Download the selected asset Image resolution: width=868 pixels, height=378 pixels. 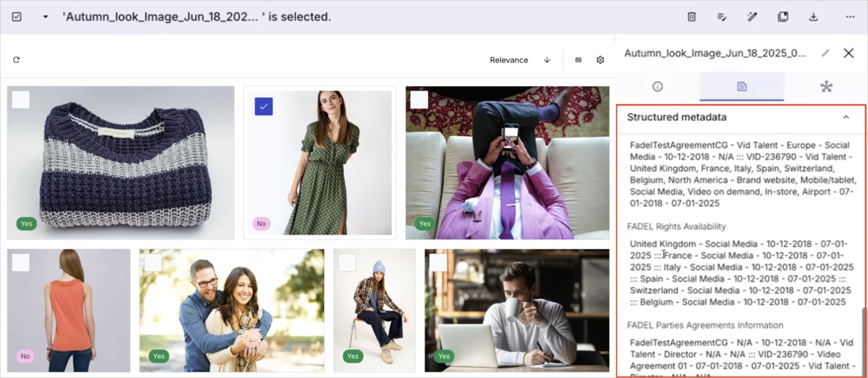(813, 17)
